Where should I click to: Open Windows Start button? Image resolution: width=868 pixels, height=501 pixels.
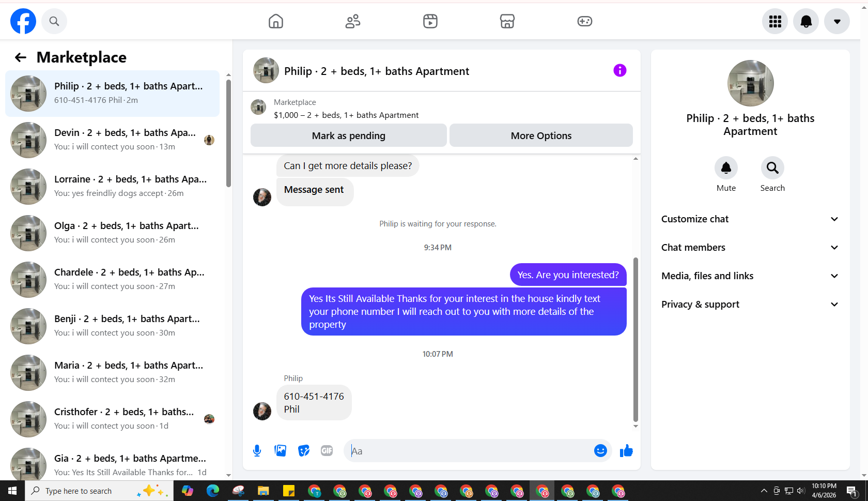click(x=12, y=491)
